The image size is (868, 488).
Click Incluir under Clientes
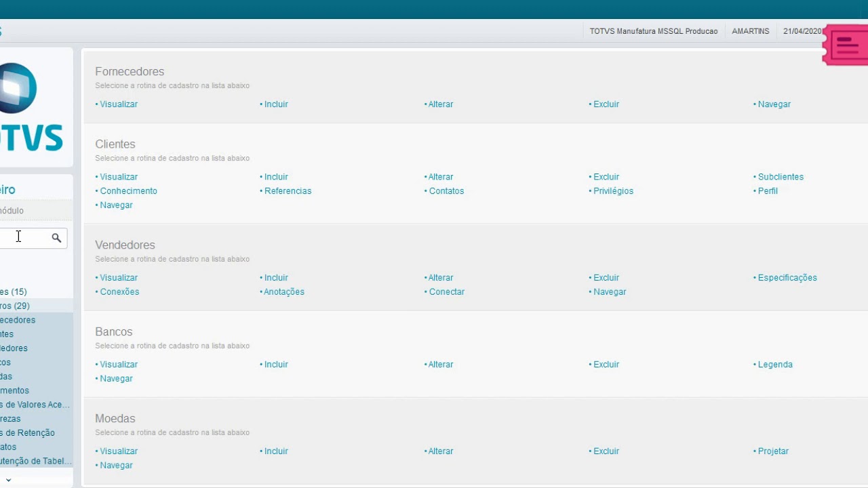[276, 177]
